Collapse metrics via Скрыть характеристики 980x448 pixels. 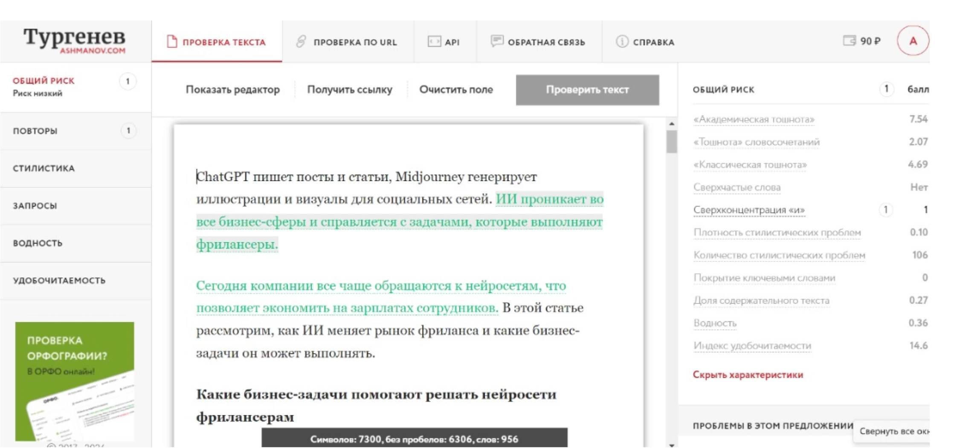[748, 375]
